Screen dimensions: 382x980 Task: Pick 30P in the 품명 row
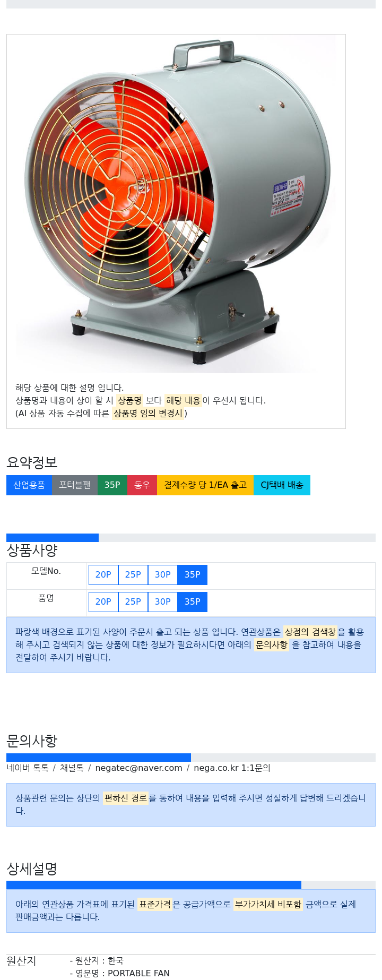pyautogui.click(x=163, y=601)
